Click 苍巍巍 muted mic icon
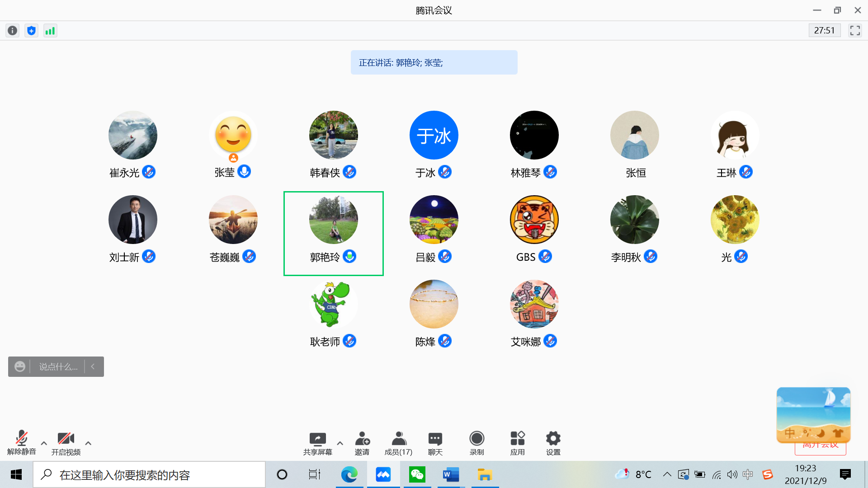Viewport: 868px width, 488px height. coord(249,256)
